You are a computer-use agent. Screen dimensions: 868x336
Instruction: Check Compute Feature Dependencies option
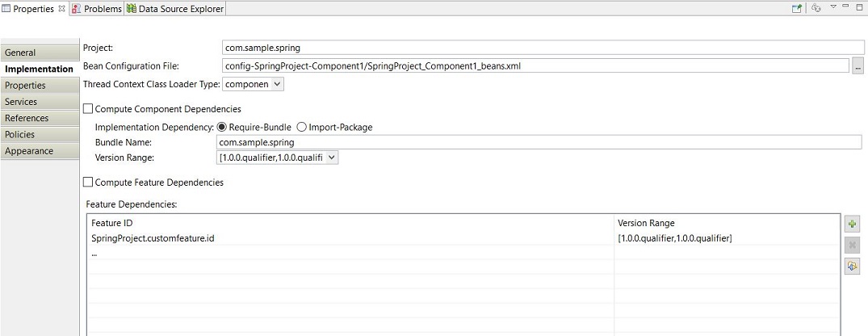[x=89, y=183]
